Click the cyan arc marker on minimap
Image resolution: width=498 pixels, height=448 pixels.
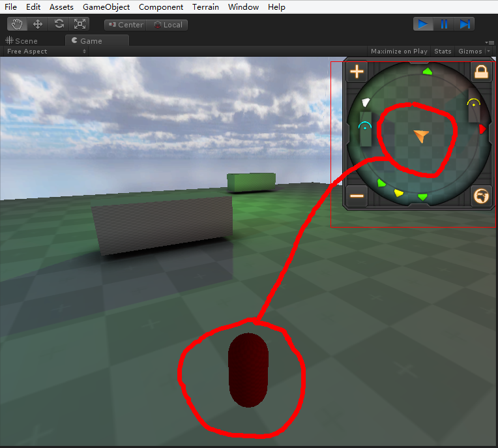(365, 126)
